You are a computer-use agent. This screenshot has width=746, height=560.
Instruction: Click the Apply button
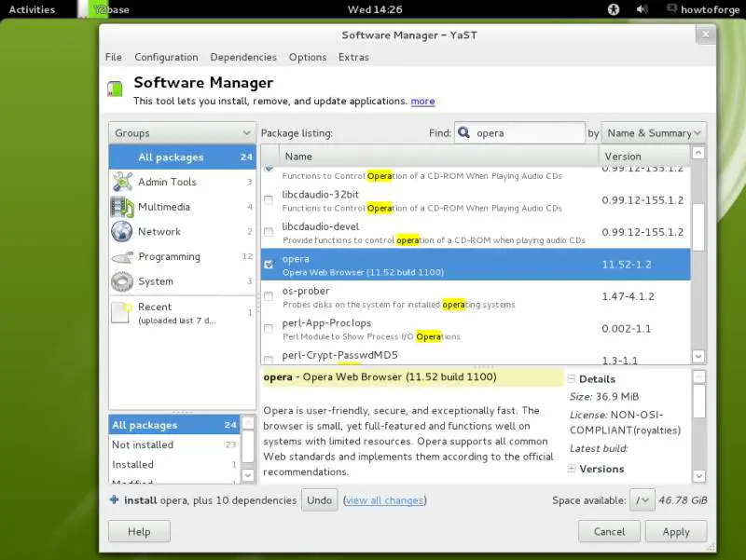pyautogui.click(x=675, y=531)
